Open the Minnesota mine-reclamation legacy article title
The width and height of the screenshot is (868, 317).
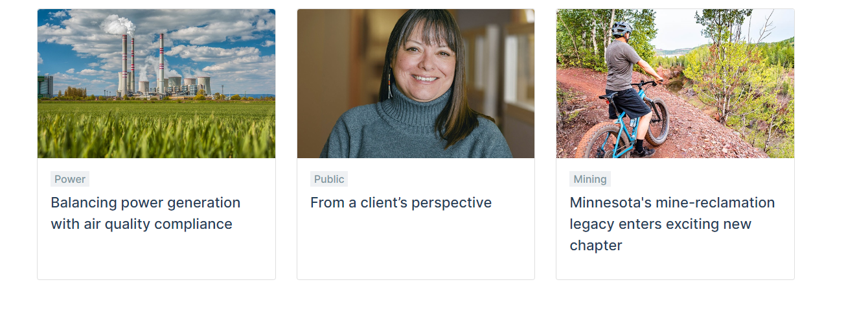tap(672, 203)
